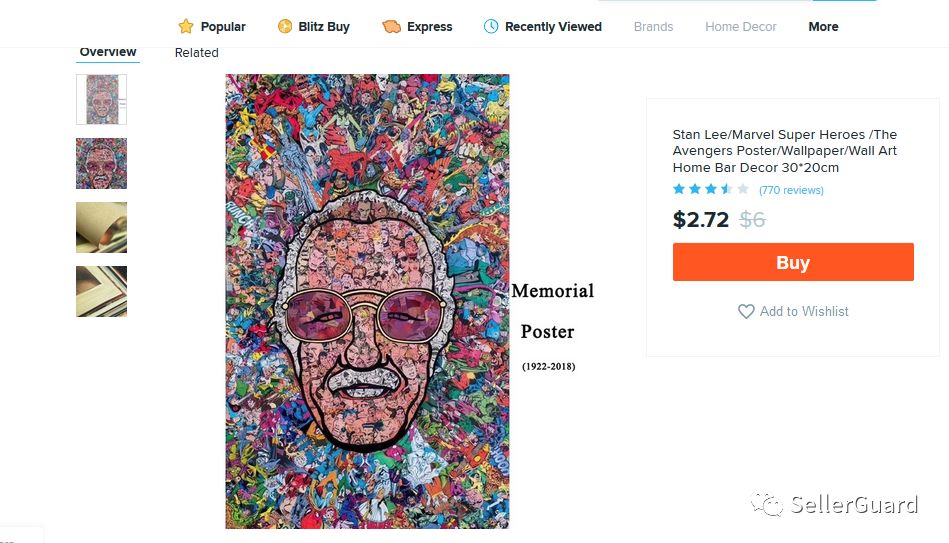Open the Brands menu
This screenshot has width=949, height=543.
653,27
